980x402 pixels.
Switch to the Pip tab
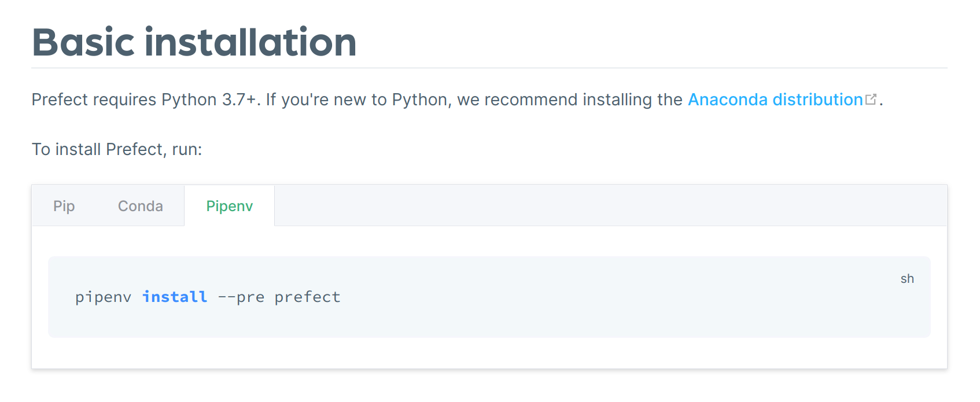point(64,206)
